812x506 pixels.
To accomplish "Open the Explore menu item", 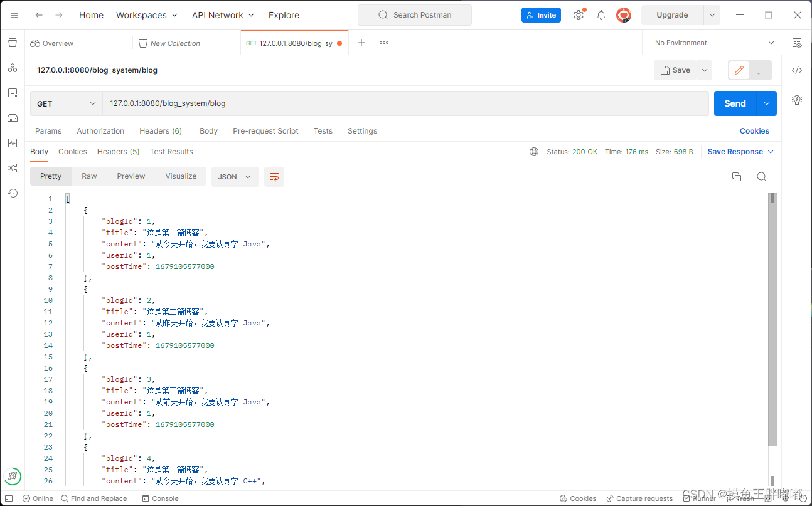I will (284, 15).
